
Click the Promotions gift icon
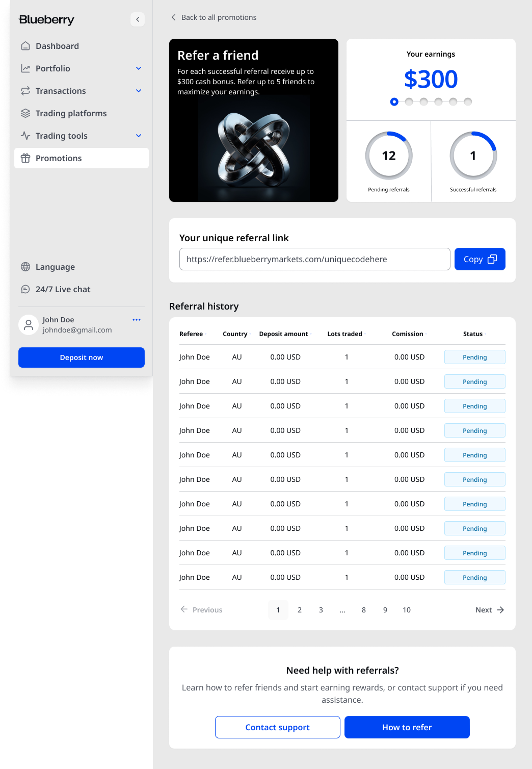25,158
